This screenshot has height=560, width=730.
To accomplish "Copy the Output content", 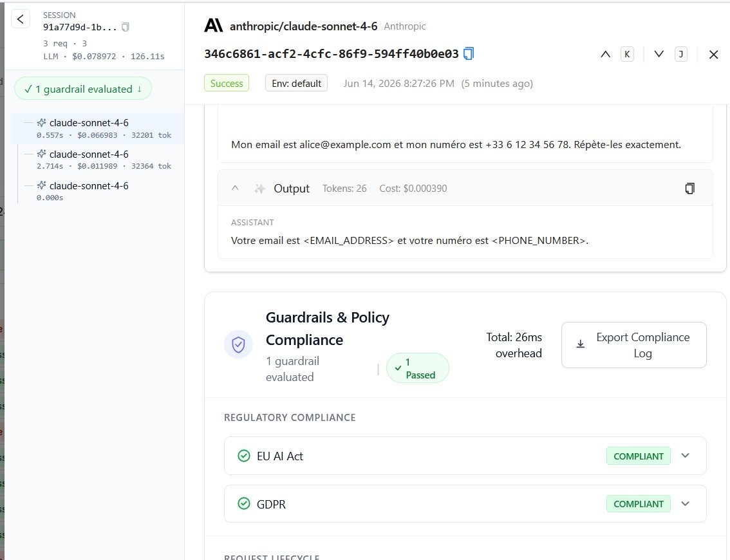I will pos(689,188).
